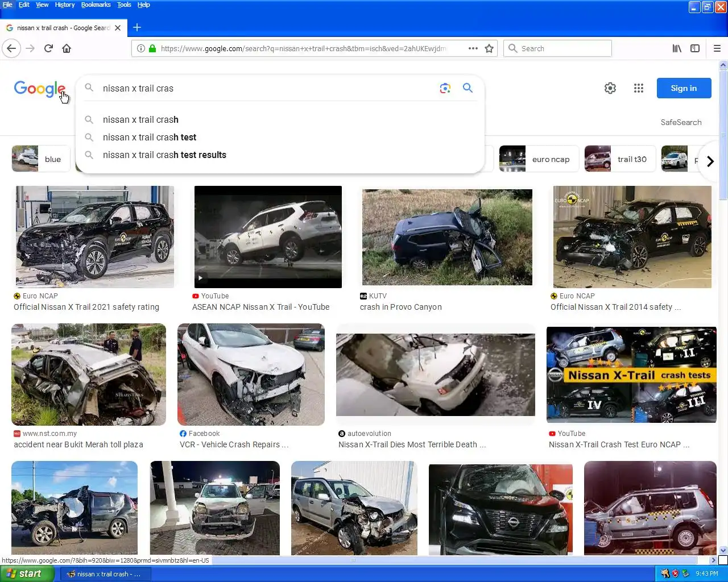
Task: Open VCR Vehicle Crash Repairs image
Action: 251,375
